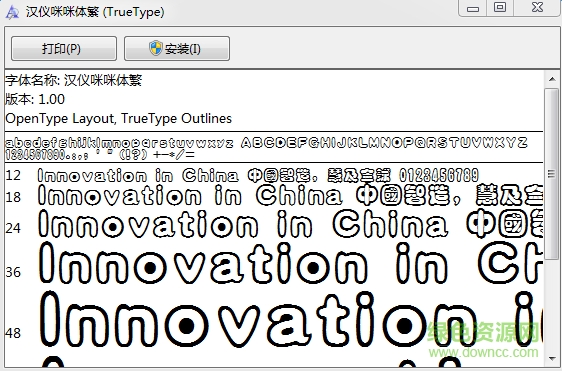Screen dimensions: 562x371
Task: Click the 打印(P) print button
Action: 64,48
